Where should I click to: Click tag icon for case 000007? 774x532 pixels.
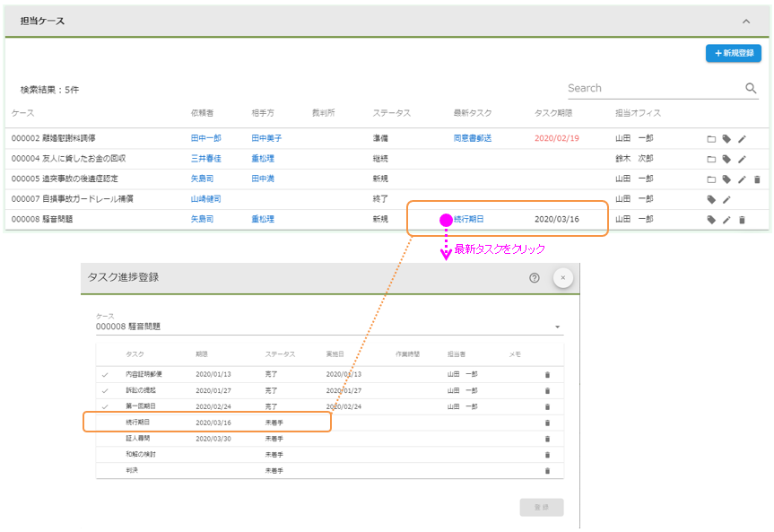pyautogui.click(x=711, y=199)
